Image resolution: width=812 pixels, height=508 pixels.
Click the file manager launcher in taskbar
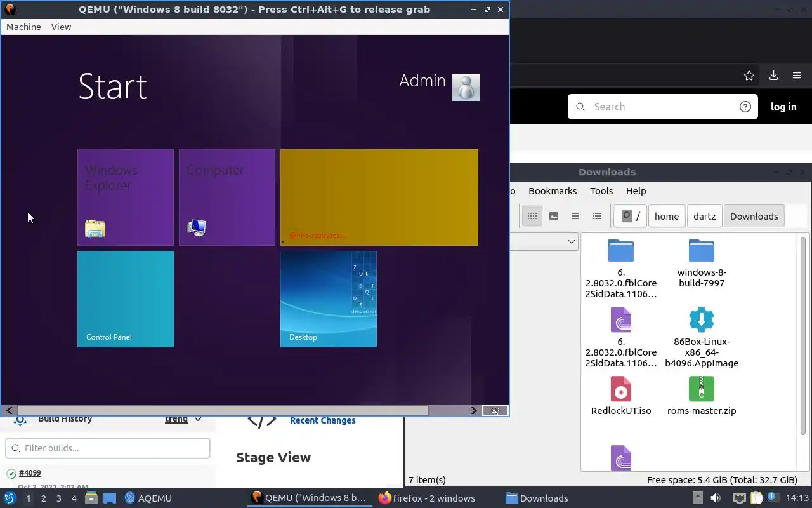pos(91,498)
